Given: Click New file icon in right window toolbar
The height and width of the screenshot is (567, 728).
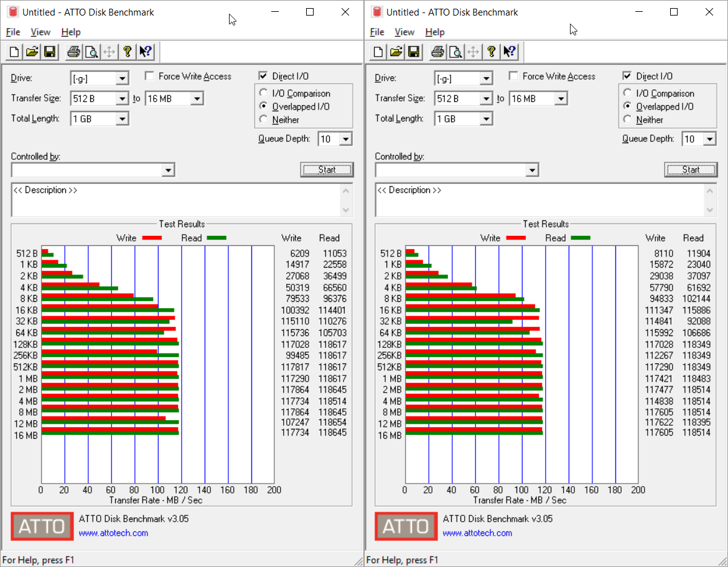Looking at the screenshot, I should tap(378, 52).
